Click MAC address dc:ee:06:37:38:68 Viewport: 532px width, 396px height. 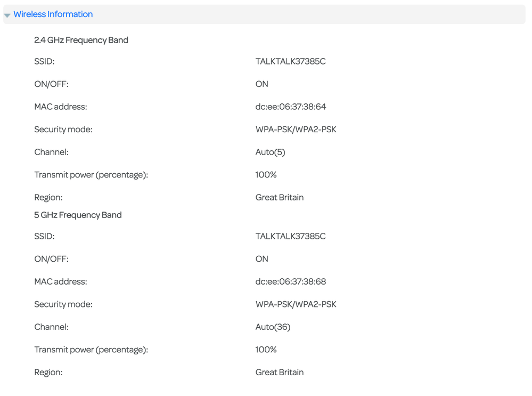pyautogui.click(x=290, y=281)
